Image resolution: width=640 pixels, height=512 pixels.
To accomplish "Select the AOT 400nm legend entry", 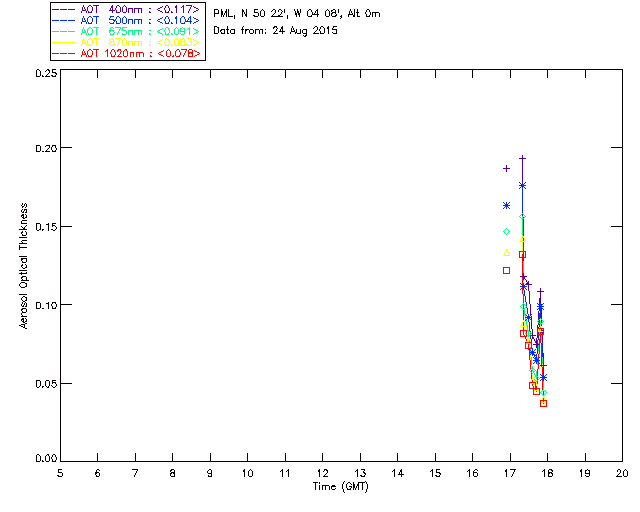I will pyautogui.click(x=126, y=9).
